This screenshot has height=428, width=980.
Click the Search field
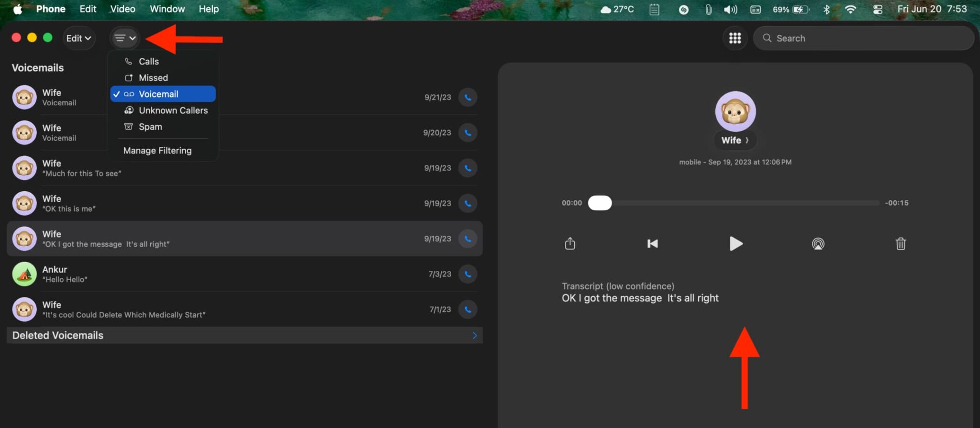(864, 38)
